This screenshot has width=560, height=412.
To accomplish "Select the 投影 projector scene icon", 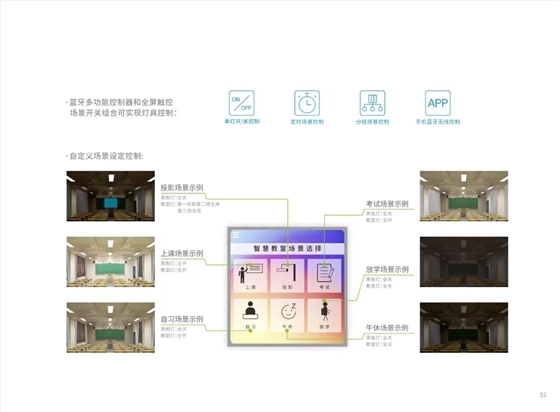I will (287, 275).
